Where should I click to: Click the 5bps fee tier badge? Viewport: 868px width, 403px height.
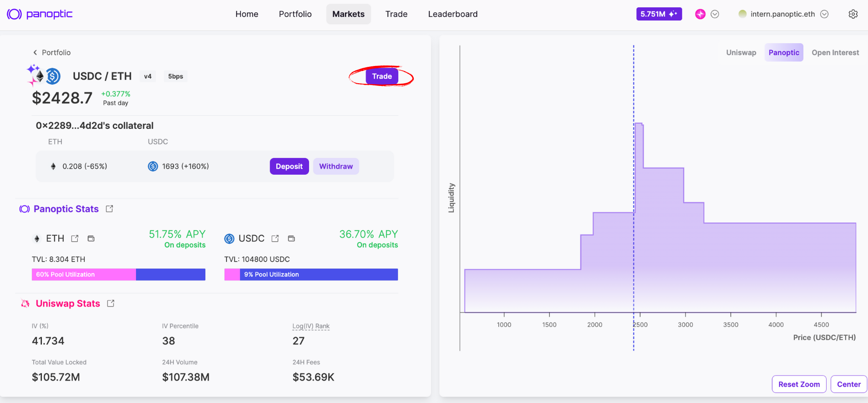click(176, 76)
